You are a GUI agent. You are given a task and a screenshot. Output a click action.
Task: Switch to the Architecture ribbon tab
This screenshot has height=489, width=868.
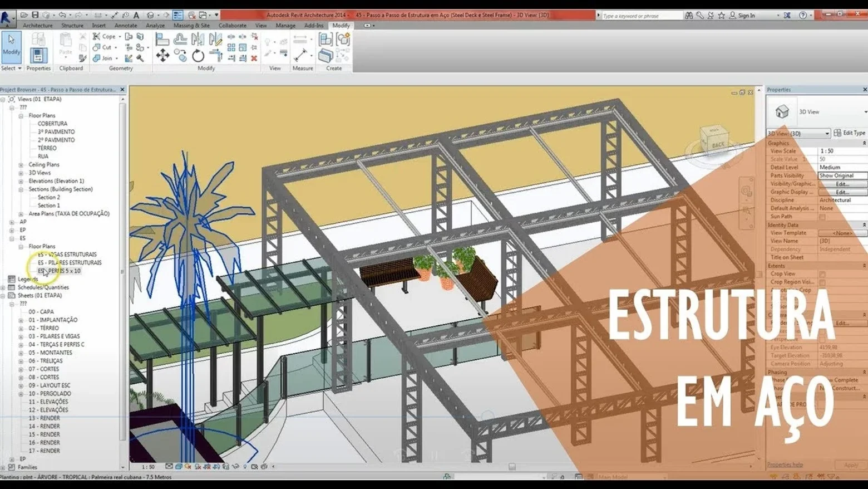click(37, 26)
